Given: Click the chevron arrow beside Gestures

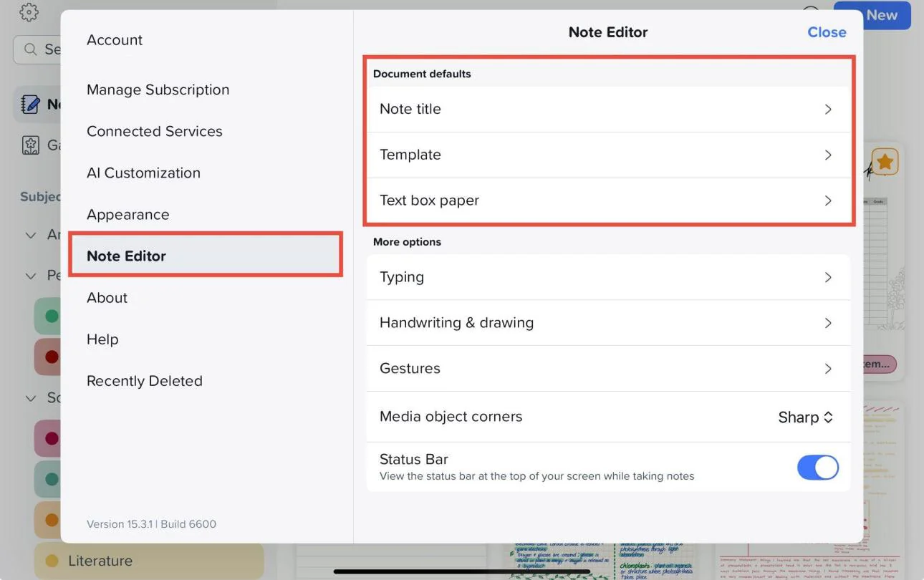Looking at the screenshot, I should [x=828, y=369].
